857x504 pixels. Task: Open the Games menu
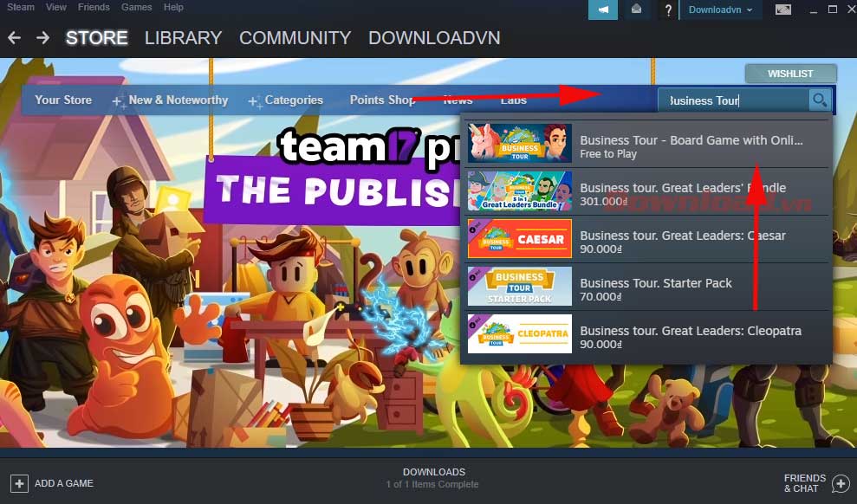(x=136, y=7)
